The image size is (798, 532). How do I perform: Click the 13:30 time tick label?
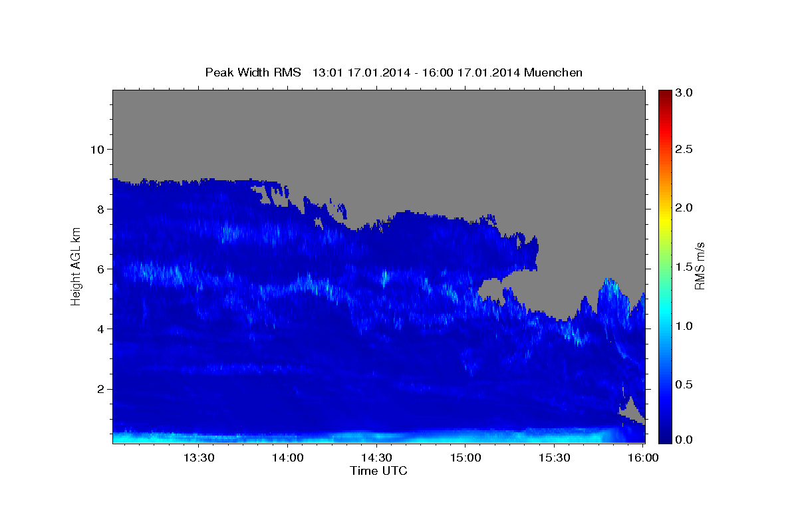tap(199, 458)
